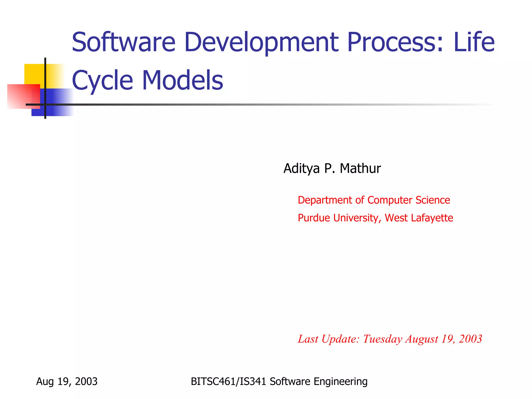Screen dimensions: 532x399
Task: Click the word 'Software' in title
Action: (x=124, y=42)
